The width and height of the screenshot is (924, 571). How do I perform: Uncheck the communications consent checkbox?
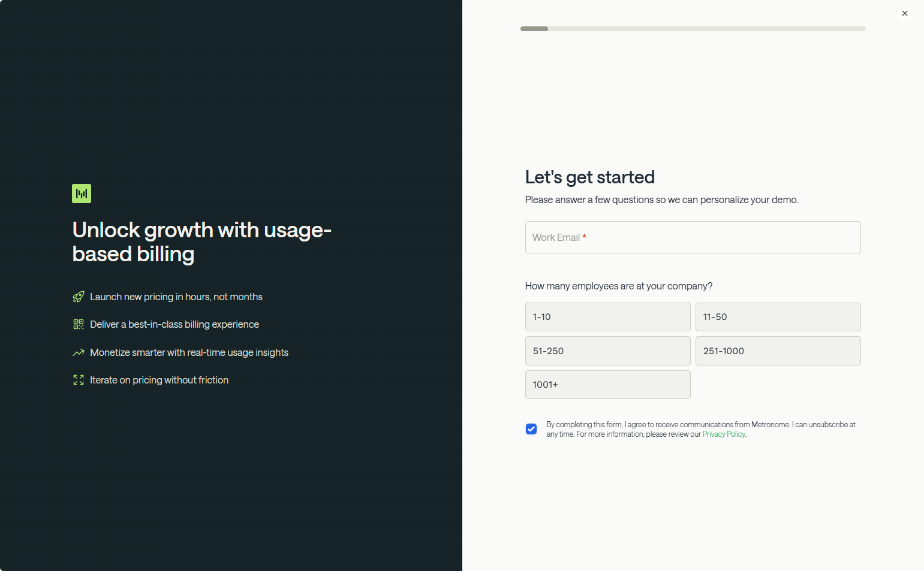[531, 429]
